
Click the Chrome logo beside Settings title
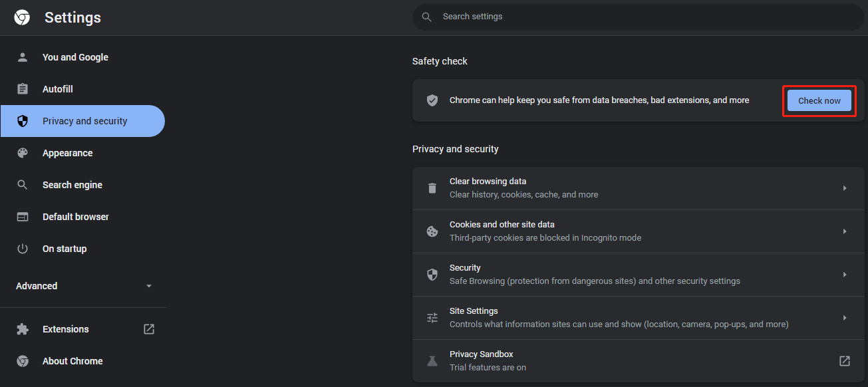point(22,17)
